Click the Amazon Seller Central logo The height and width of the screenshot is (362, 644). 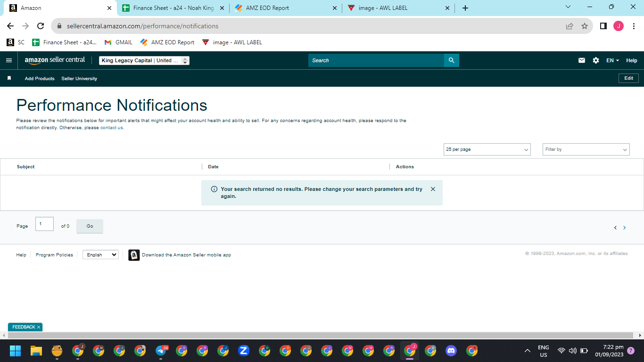coord(55,60)
